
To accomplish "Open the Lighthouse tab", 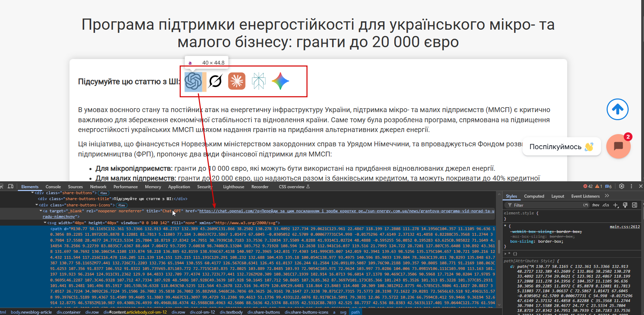I will point(234,187).
